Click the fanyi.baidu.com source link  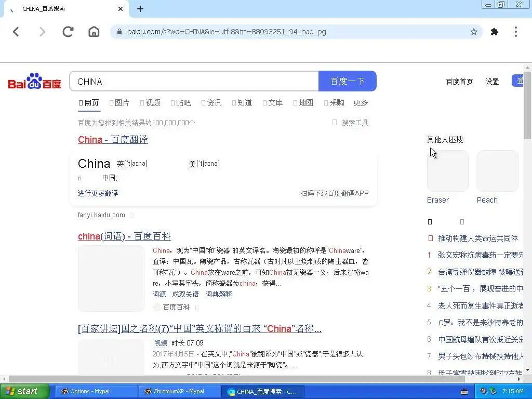click(101, 215)
